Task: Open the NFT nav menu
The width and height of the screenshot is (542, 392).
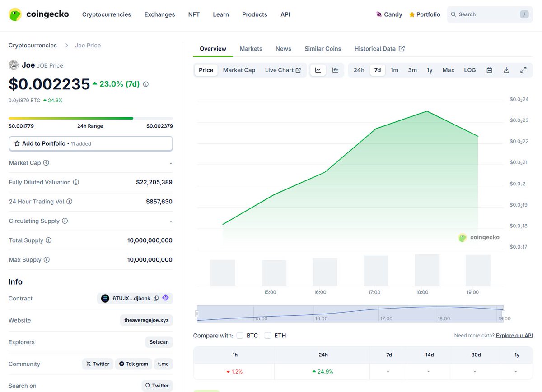Action: (x=194, y=14)
